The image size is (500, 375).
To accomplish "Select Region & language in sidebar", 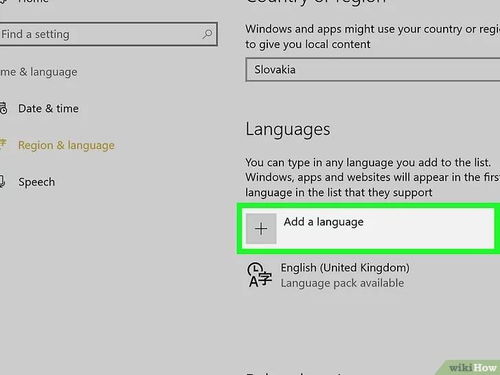I will click(x=66, y=145).
